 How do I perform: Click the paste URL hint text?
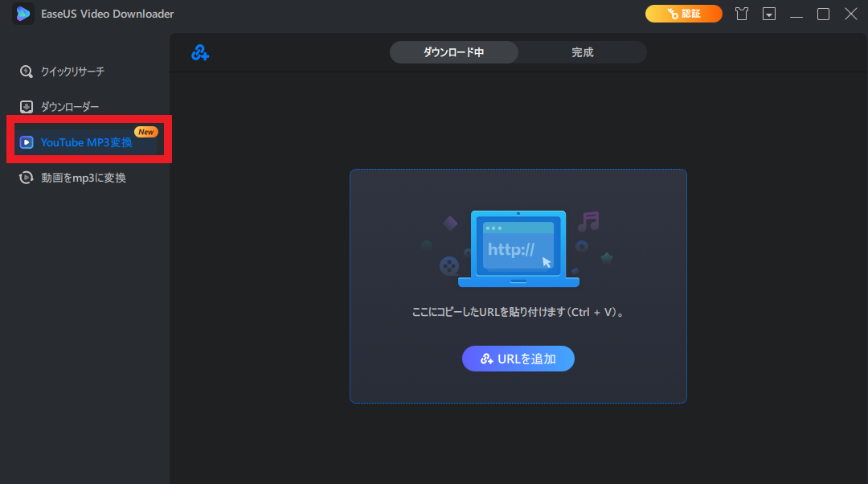click(518, 312)
